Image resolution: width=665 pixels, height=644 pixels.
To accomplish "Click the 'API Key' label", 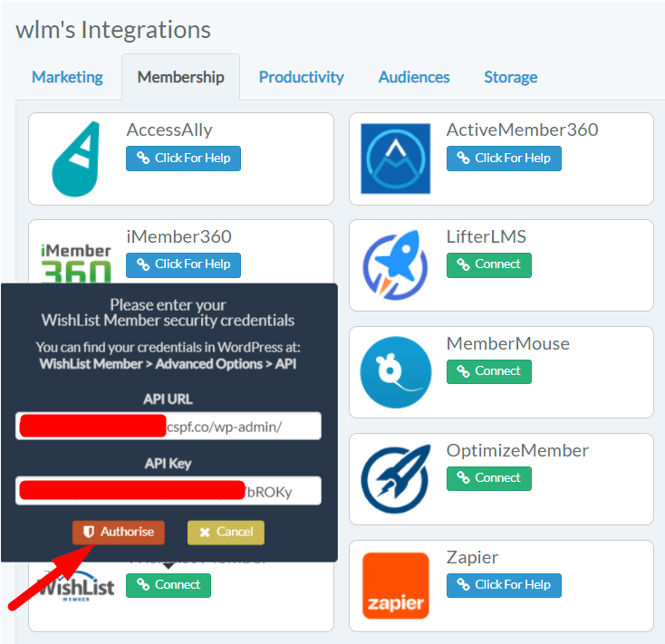I will (168, 464).
